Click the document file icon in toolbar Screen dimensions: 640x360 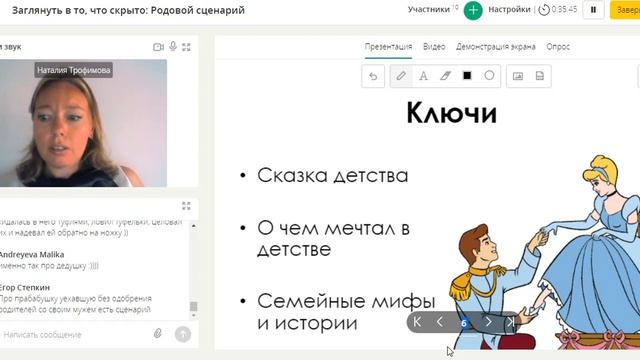[540, 76]
